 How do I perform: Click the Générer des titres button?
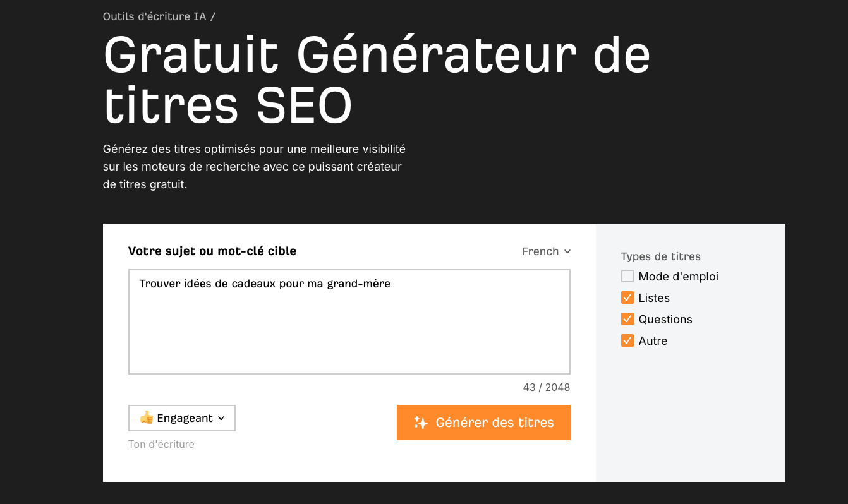coord(483,423)
